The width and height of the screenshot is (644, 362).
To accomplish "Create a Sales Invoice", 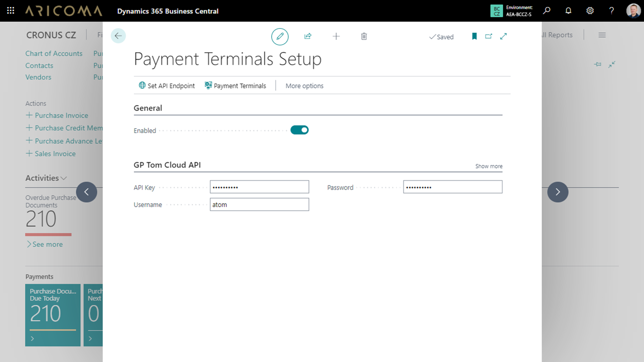I will [51, 154].
